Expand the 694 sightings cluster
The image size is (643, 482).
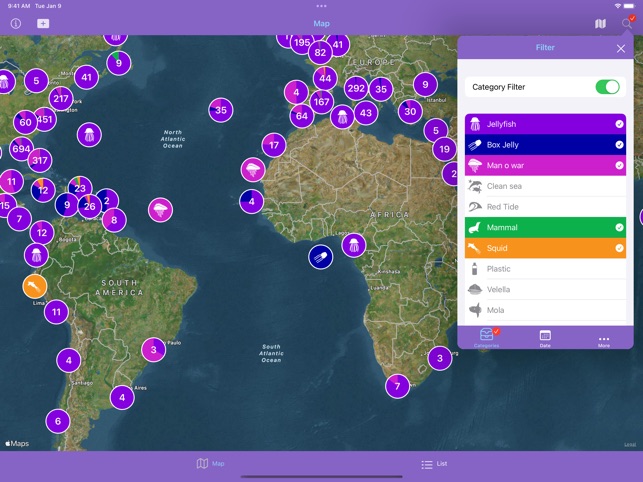20,149
